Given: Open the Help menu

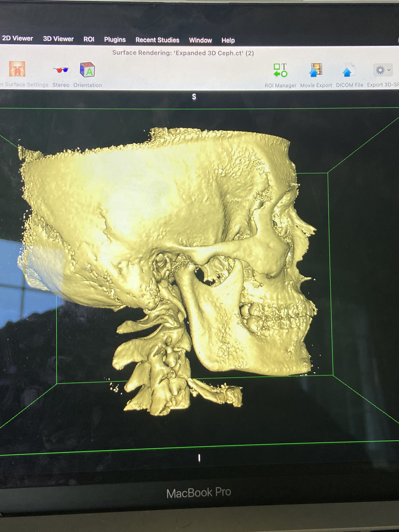Looking at the screenshot, I should [228, 40].
